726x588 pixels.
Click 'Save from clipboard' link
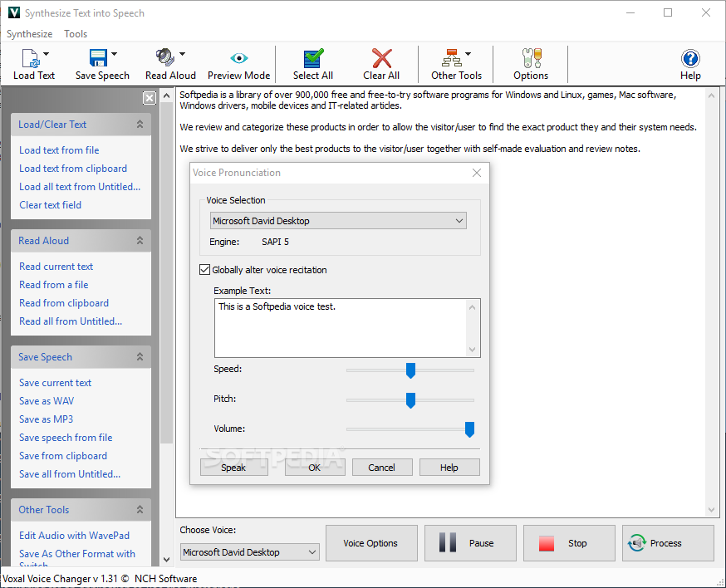63,456
